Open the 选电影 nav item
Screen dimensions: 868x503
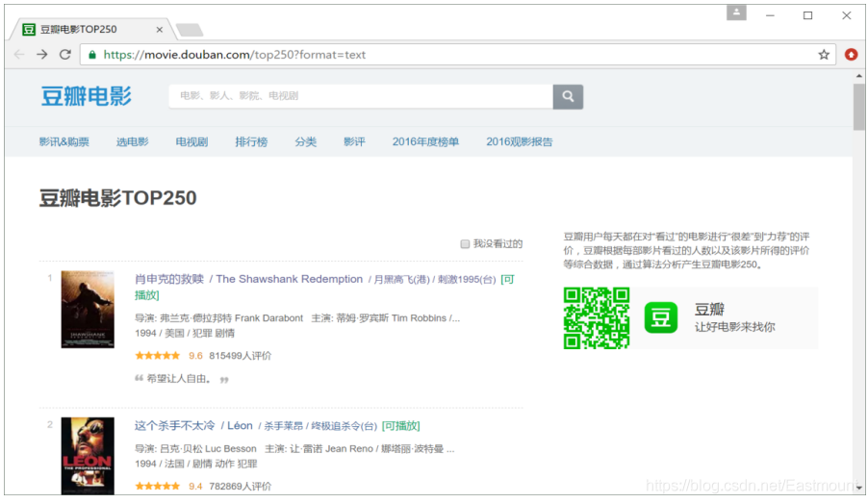[x=132, y=141]
